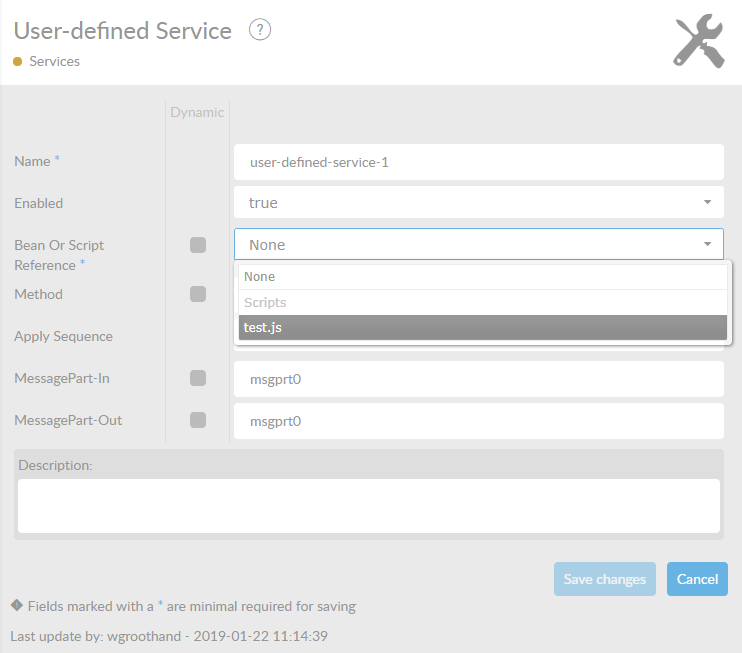Image resolution: width=742 pixels, height=653 pixels.
Task: Click into the MessagePart-Out text field
Action: coord(478,421)
